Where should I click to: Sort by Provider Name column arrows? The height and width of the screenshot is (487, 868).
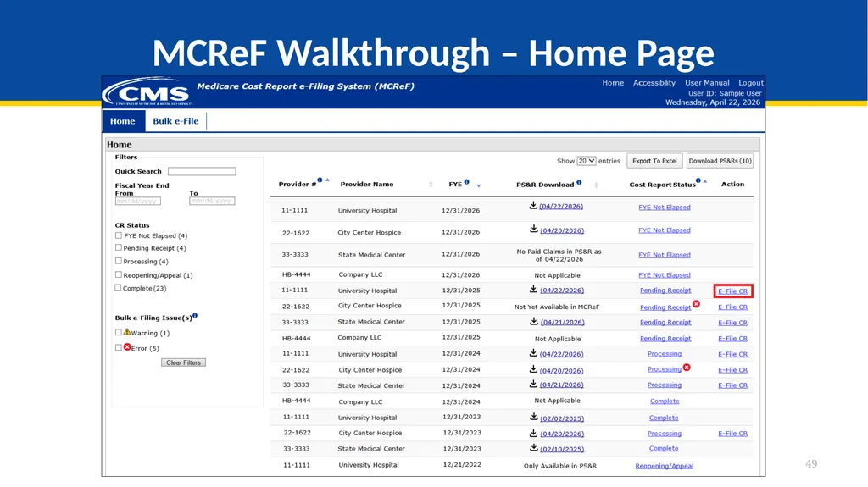click(431, 185)
